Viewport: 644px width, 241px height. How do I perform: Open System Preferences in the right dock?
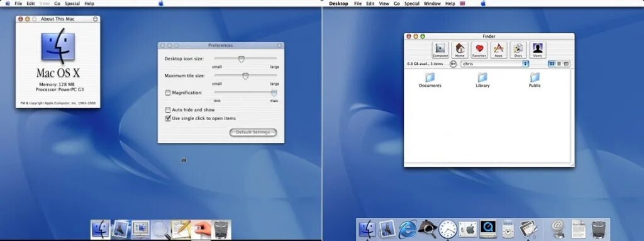(467, 229)
